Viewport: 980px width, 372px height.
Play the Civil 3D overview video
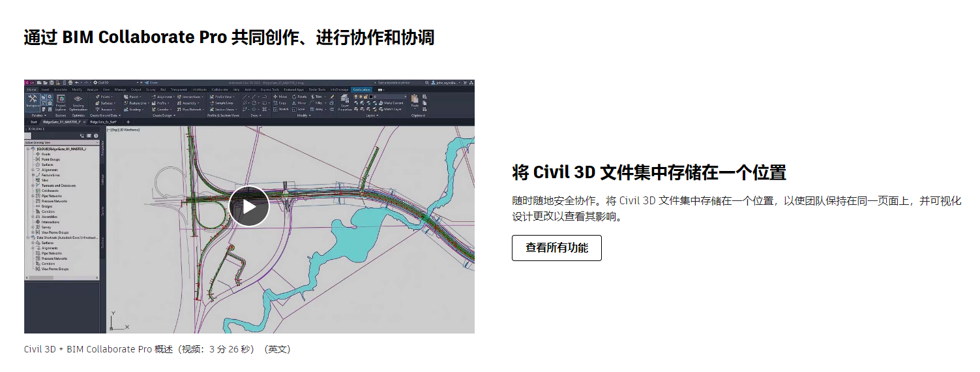tap(249, 206)
